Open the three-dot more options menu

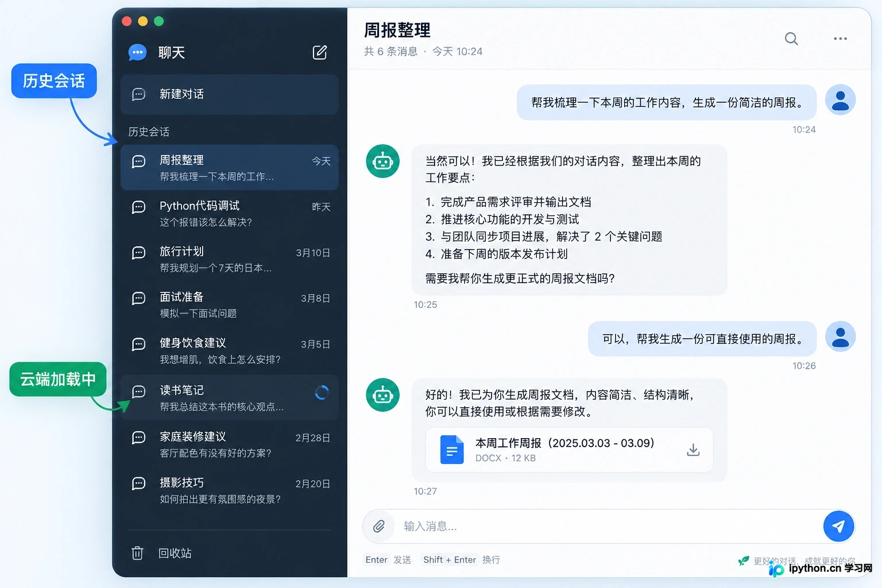[x=840, y=38]
